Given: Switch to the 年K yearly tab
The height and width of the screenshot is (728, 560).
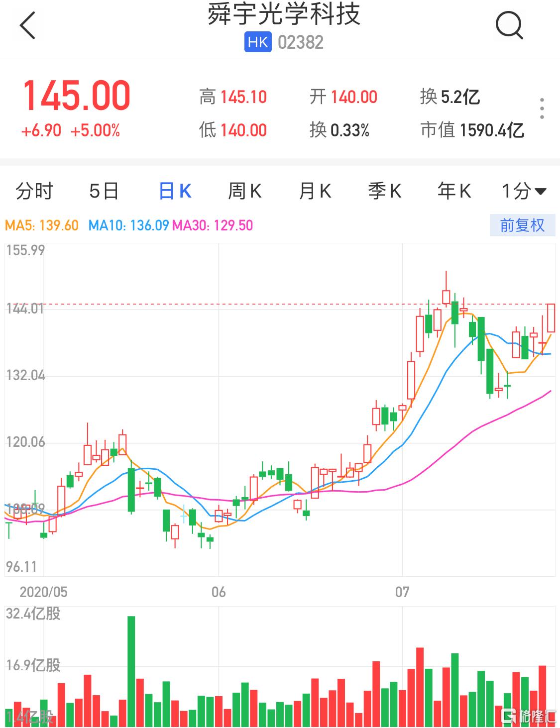Looking at the screenshot, I should coord(454,191).
